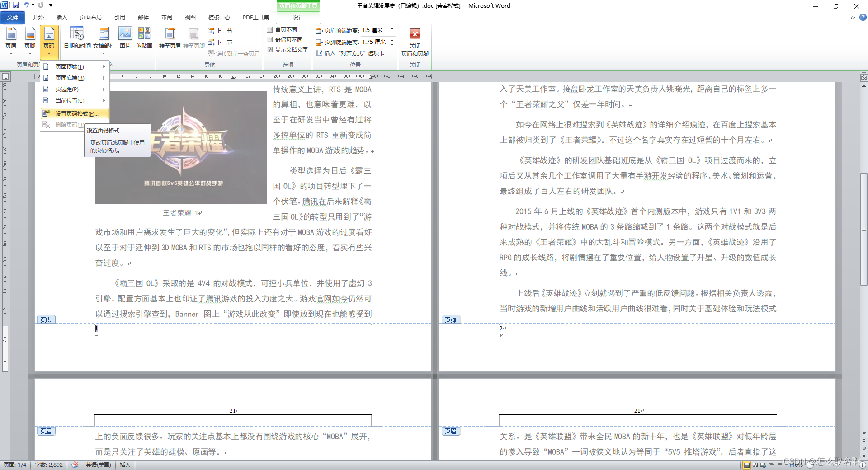Screen dimensions: 868x470
Task: Switch to the 审阅 (Review) tab
Action: tap(167, 18)
